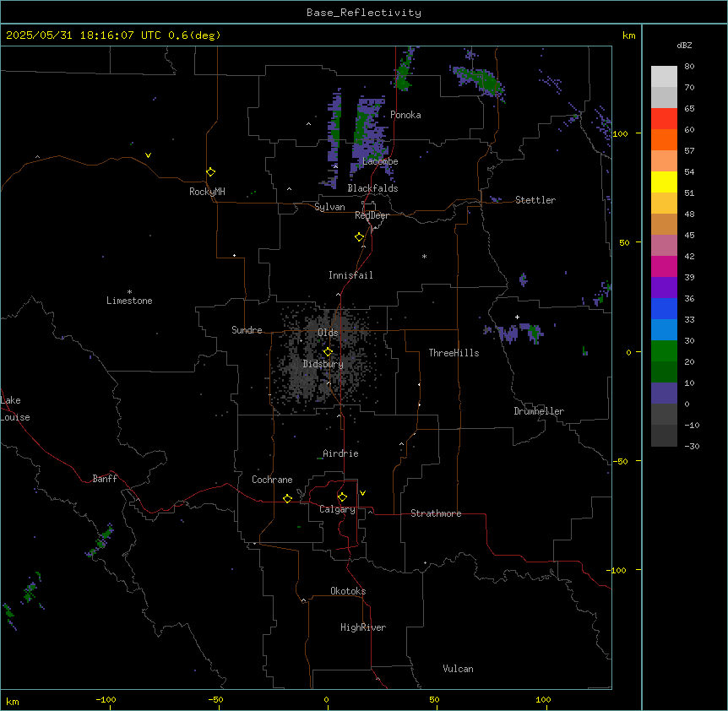Click the RockyMH label
Screen dimensions: 728x711
(207, 192)
